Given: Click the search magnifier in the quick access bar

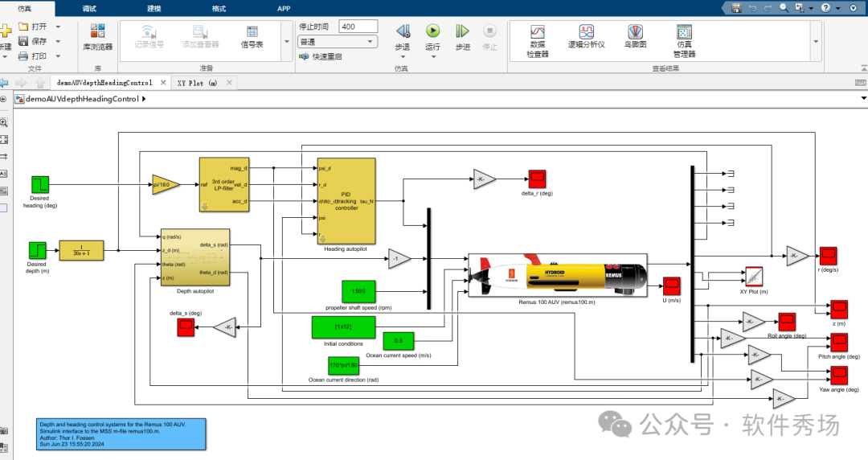Looking at the screenshot, I should point(784,8).
